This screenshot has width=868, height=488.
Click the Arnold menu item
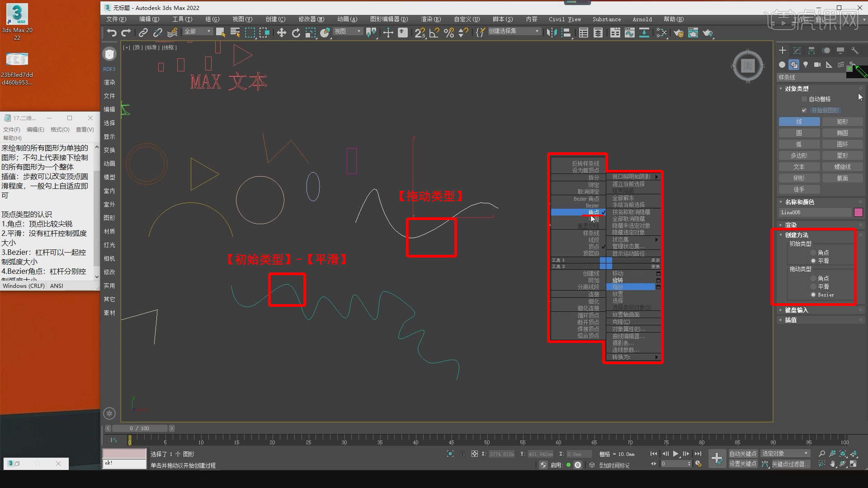[642, 19]
